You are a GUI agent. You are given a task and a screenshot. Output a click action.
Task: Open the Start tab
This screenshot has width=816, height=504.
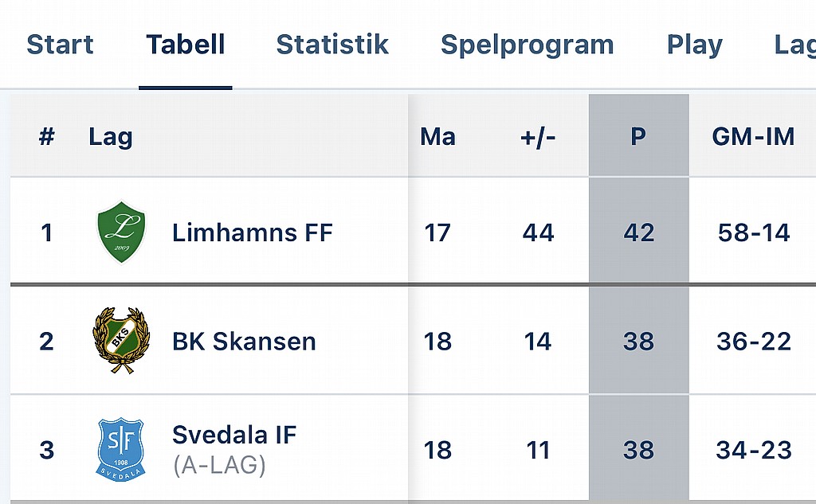tap(60, 45)
